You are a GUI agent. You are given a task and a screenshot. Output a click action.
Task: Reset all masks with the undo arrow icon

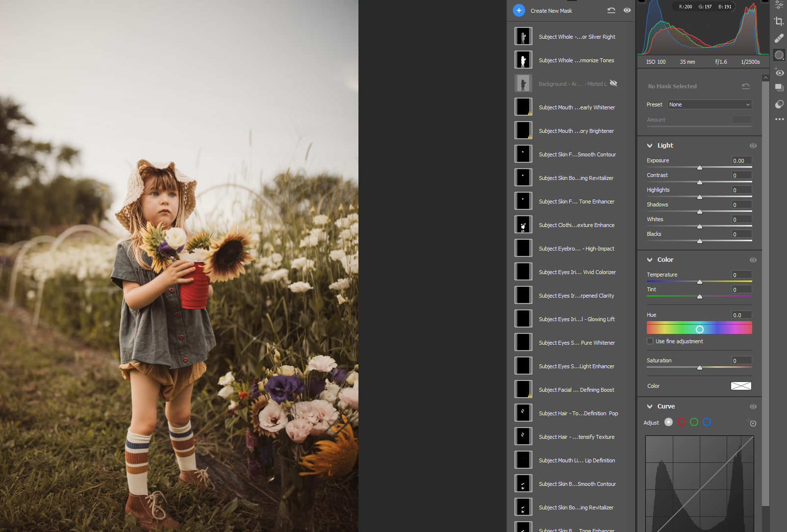tap(611, 10)
